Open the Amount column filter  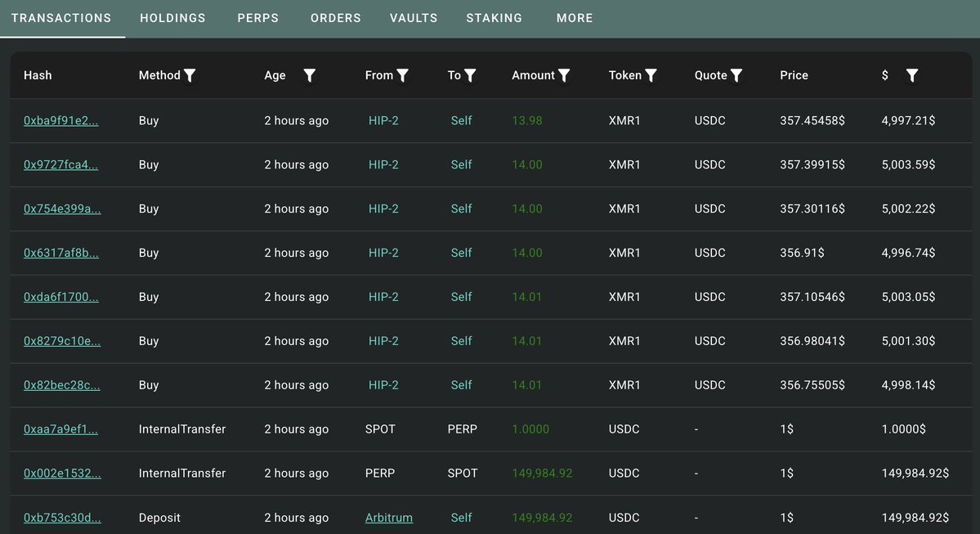(x=563, y=75)
